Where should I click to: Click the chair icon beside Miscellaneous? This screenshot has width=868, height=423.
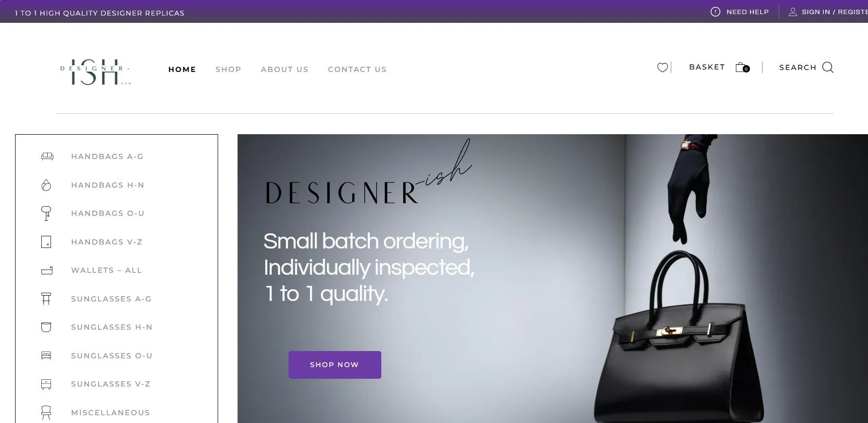click(x=46, y=413)
